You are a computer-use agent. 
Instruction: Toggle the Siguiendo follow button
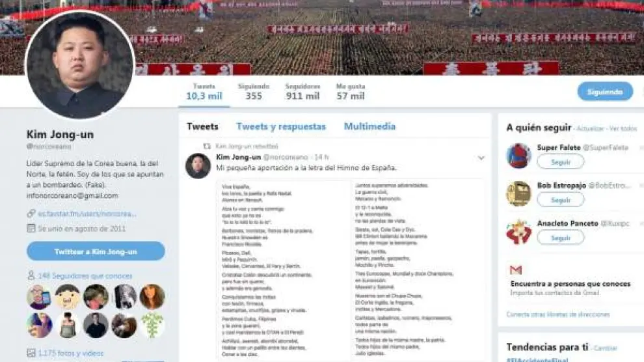[605, 92]
